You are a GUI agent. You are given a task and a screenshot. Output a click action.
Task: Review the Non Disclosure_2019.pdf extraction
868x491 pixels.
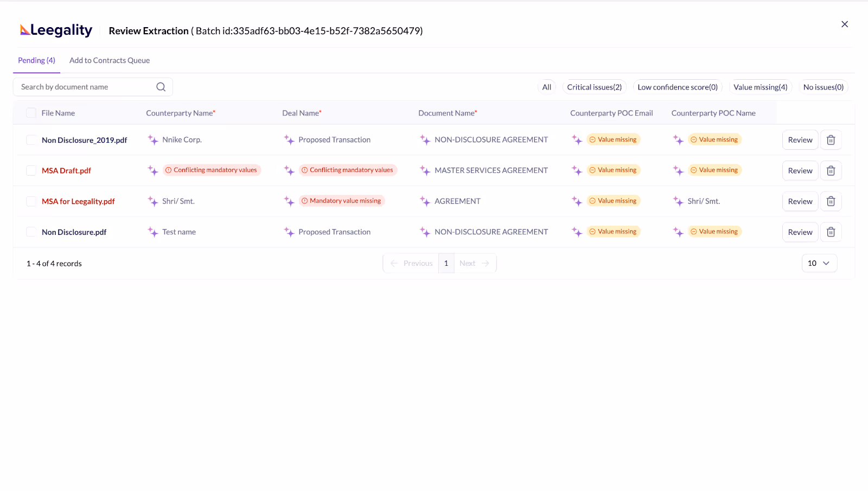(x=800, y=140)
